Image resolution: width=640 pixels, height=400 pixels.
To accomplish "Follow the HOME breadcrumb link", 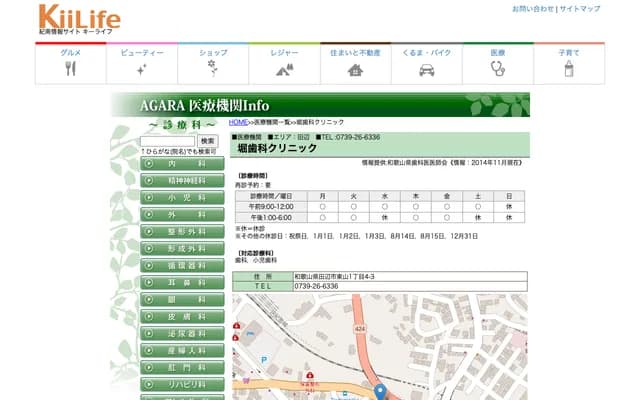I will [x=238, y=122].
